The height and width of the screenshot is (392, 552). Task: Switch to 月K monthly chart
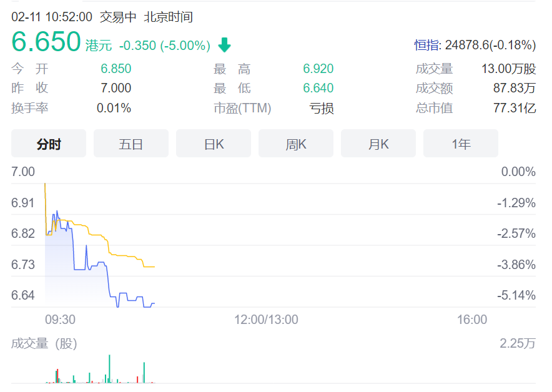coord(378,144)
